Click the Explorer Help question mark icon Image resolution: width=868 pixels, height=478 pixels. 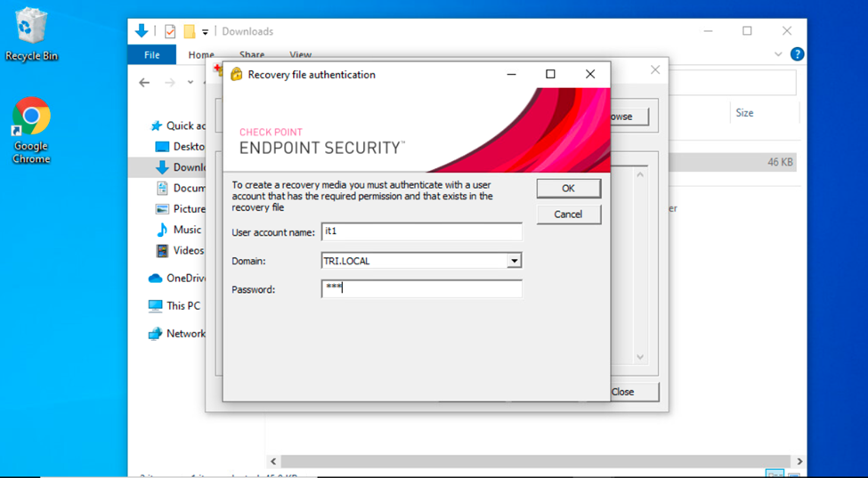tap(797, 54)
